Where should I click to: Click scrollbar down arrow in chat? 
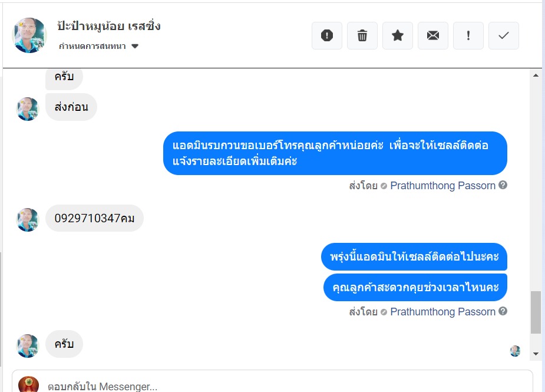tap(536, 354)
